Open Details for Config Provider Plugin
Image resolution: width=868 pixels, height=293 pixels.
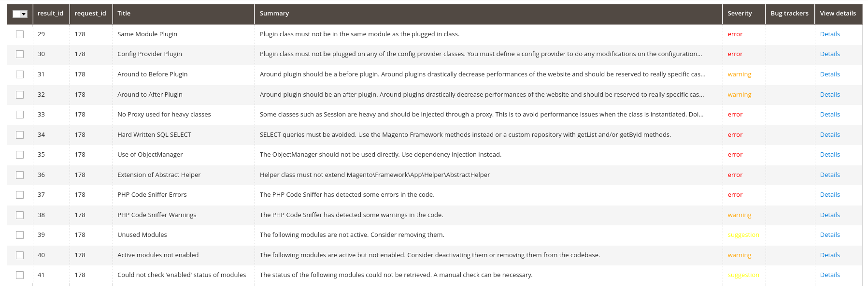pos(830,54)
